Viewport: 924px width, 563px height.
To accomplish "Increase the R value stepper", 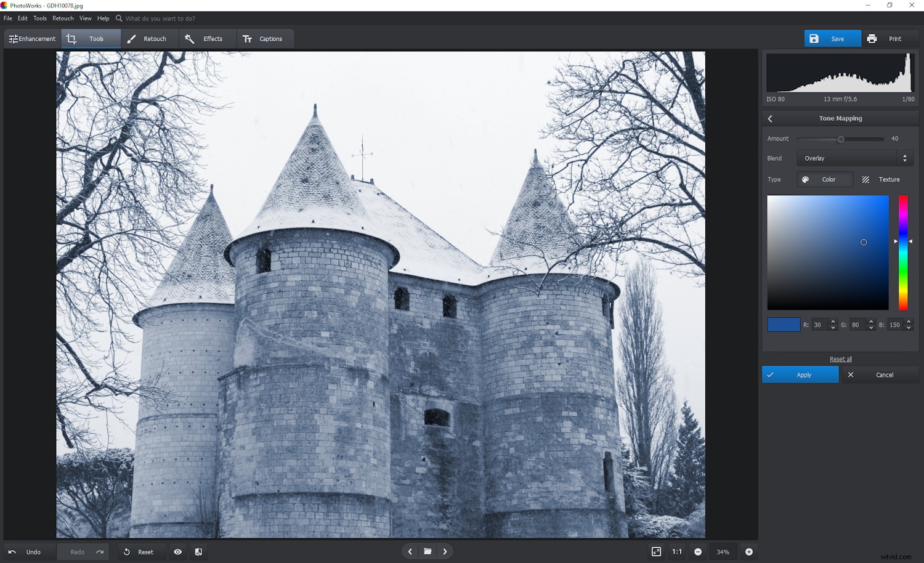I will [x=833, y=322].
